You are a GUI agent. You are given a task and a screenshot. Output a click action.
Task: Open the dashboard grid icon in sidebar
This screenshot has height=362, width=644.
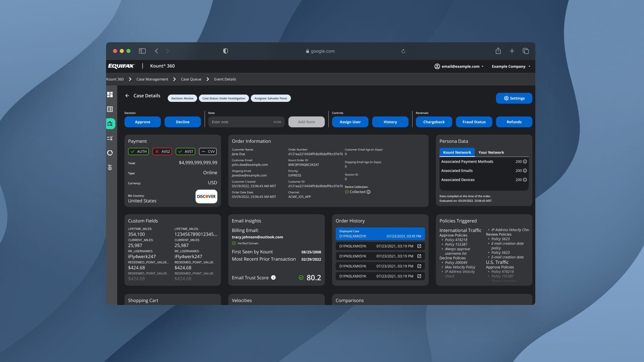pos(110,95)
